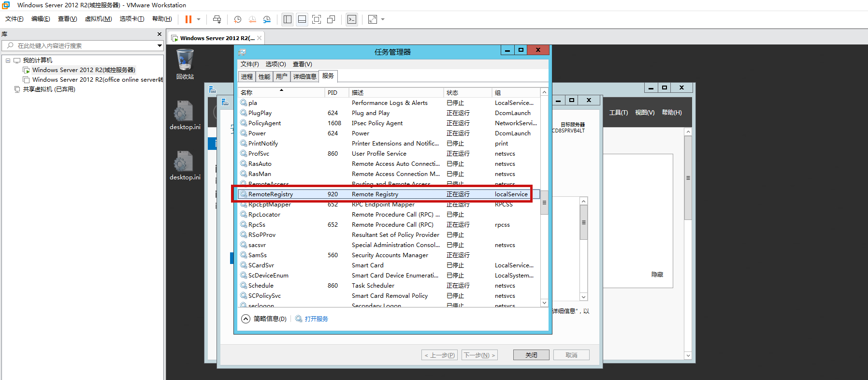Select the PlugPlay service row

[x=389, y=113]
